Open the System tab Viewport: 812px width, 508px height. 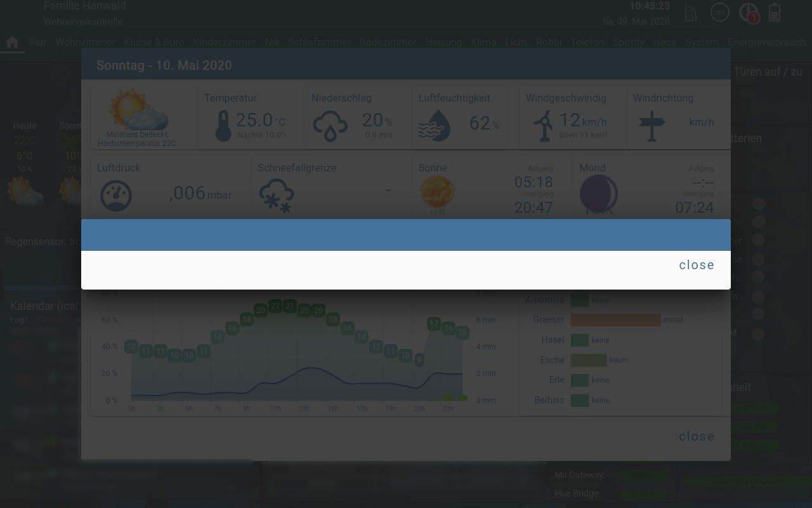tap(702, 42)
